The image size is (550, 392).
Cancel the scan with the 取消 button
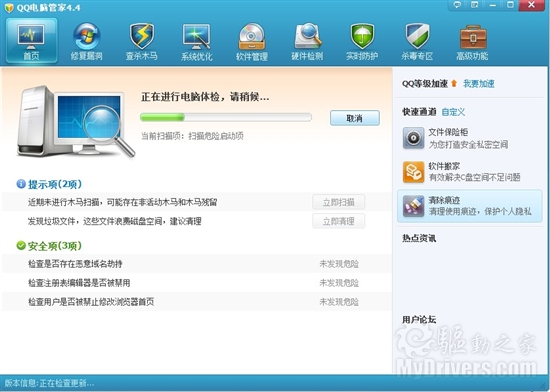355,118
